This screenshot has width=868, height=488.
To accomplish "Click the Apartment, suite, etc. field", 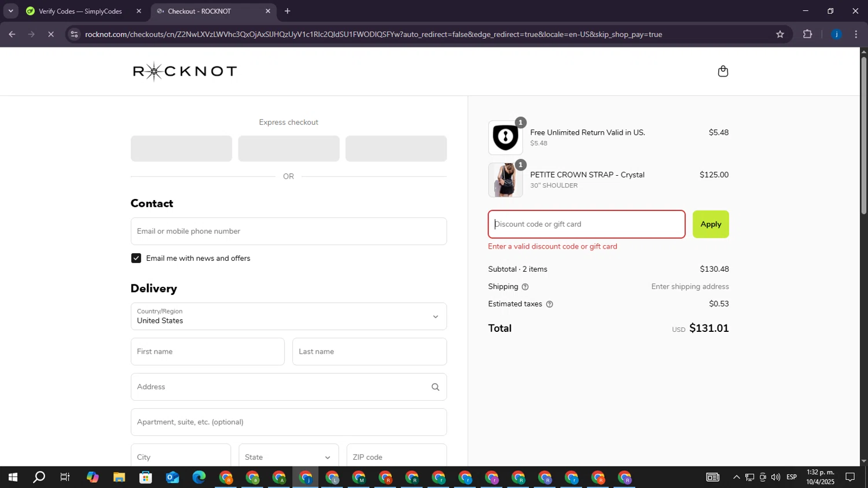I will point(289,422).
